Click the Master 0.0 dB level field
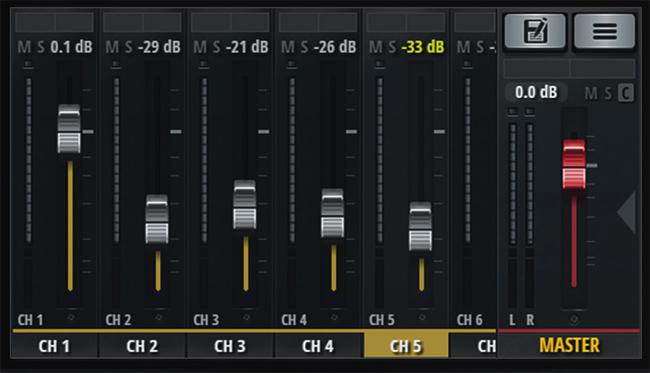Viewport: 650px width, 373px height. 536,92
